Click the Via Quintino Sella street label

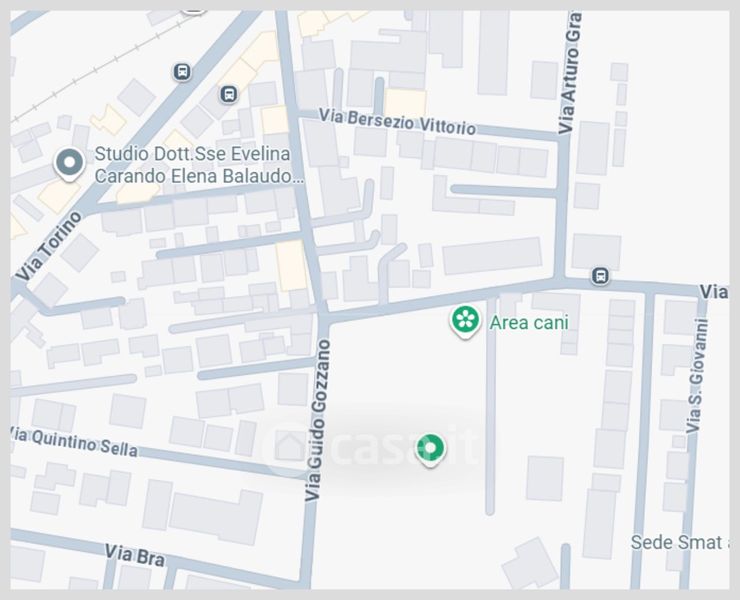[75, 442]
